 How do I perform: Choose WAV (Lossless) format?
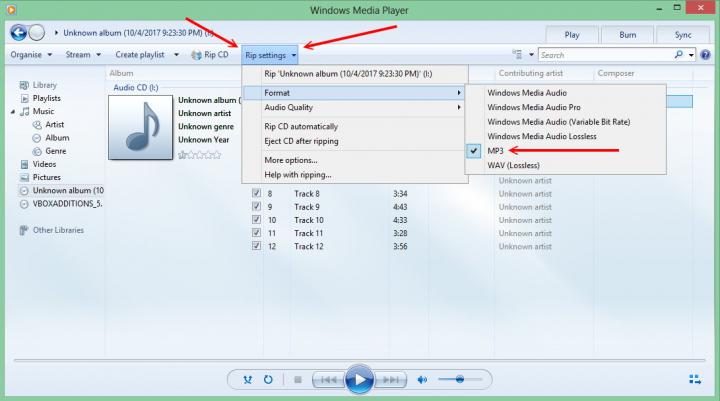point(565,165)
